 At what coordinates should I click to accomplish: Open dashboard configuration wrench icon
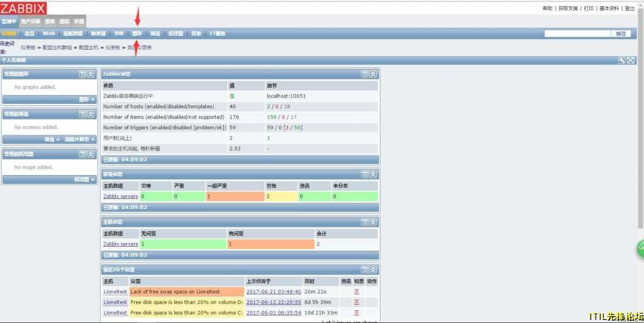tap(622, 60)
